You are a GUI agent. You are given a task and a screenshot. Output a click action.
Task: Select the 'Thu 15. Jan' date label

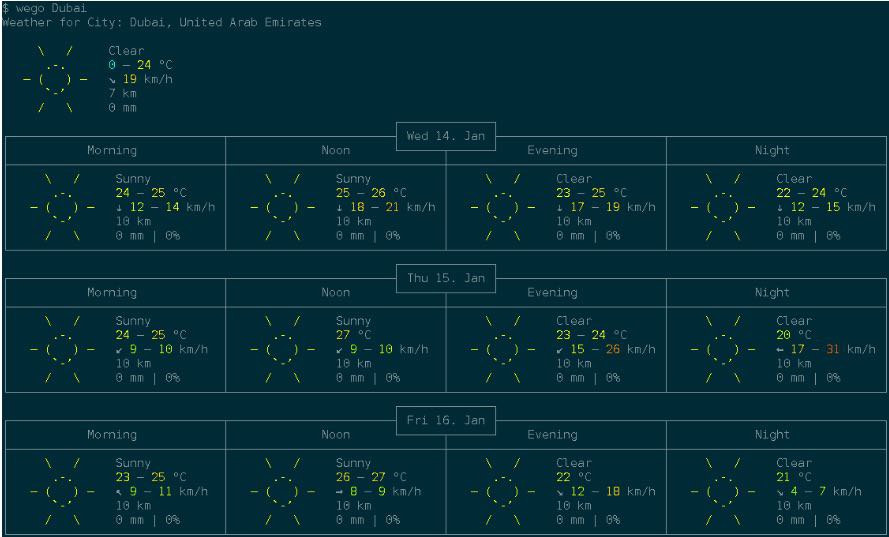[x=446, y=278]
